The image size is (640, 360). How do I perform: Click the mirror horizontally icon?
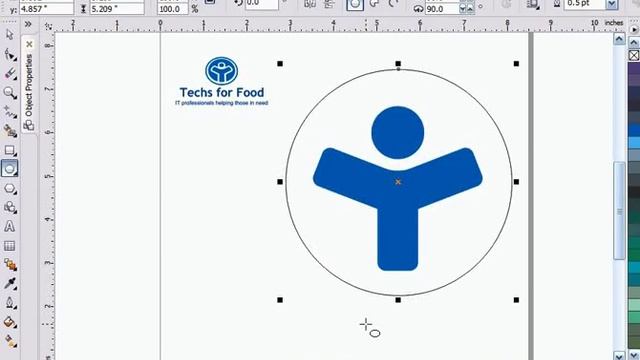(310, 4)
